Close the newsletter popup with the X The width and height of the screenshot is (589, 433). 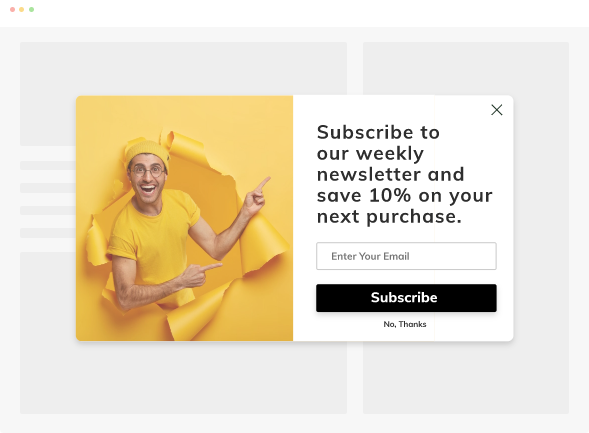497,110
